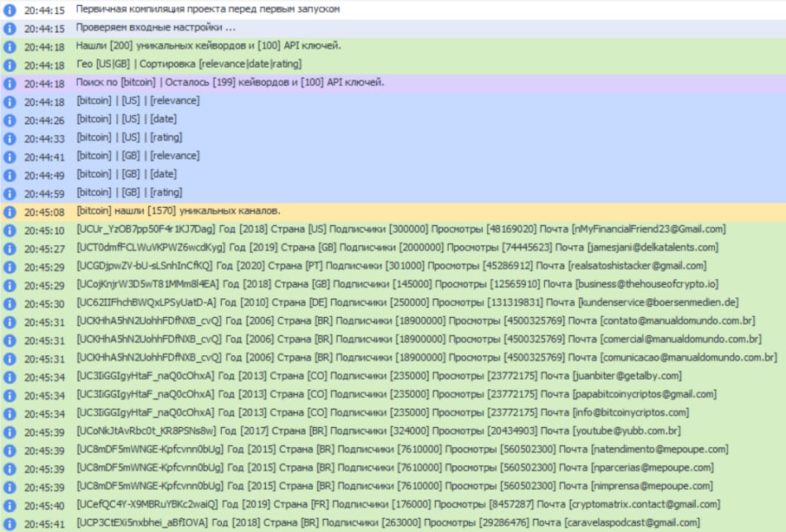Click info icon on the 20:45:40 row
Screen dimensions: 786x532
pos(10,505)
